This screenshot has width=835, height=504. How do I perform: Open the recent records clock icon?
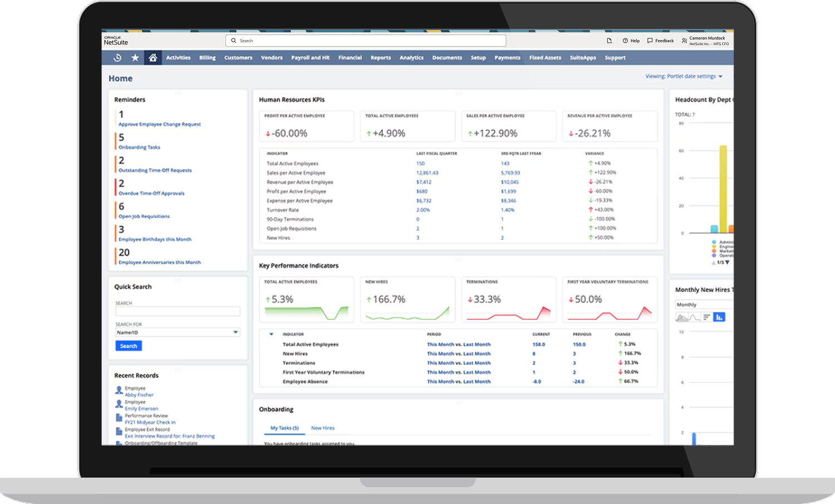tap(117, 57)
